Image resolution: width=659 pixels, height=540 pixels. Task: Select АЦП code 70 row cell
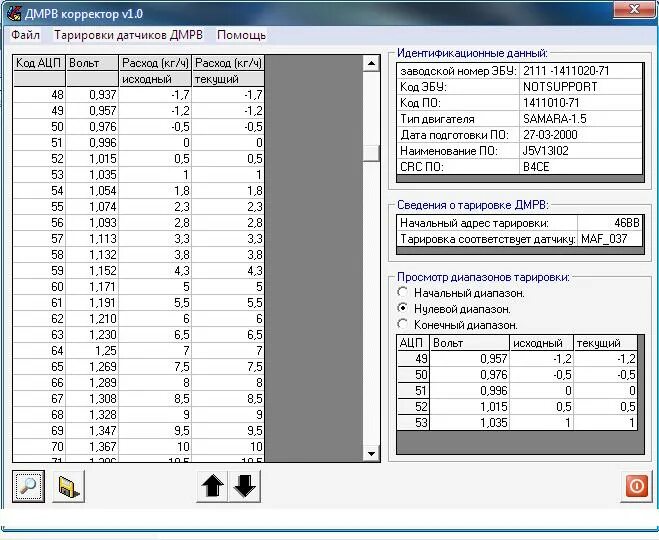tap(39, 446)
